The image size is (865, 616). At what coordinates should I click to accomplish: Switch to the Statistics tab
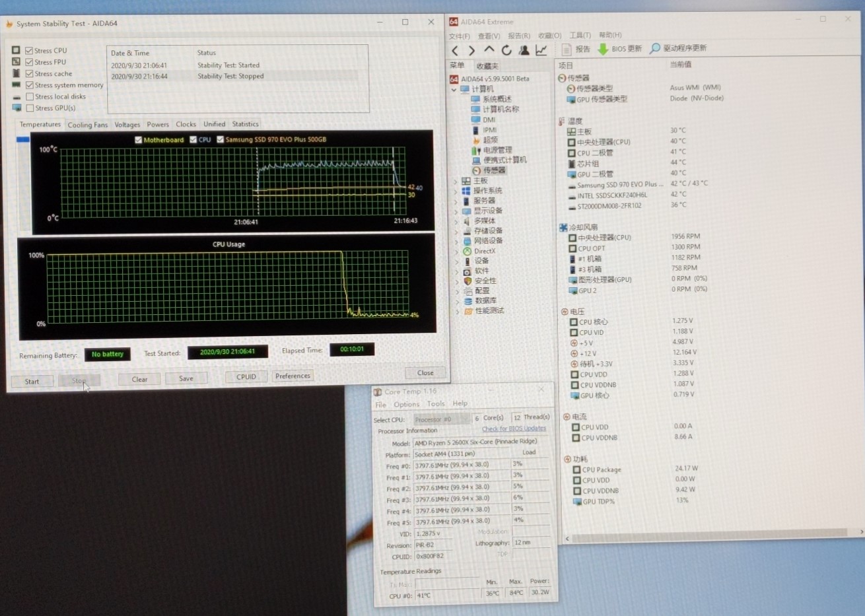tap(245, 124)
